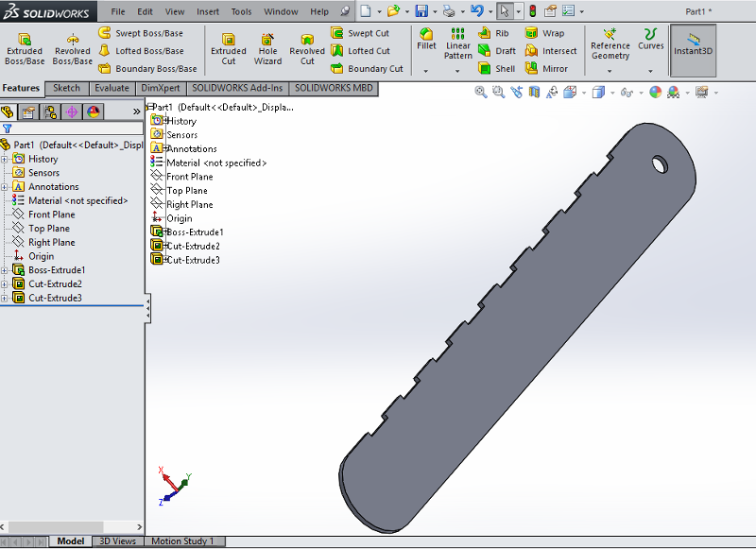Switch to the Evaluate tab

(112, 88)
